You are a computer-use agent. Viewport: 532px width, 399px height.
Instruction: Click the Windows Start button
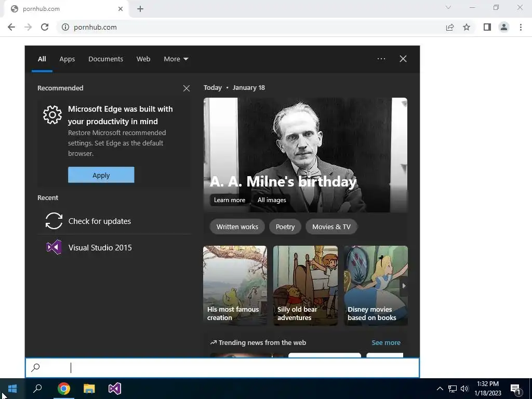pos(12,389)
